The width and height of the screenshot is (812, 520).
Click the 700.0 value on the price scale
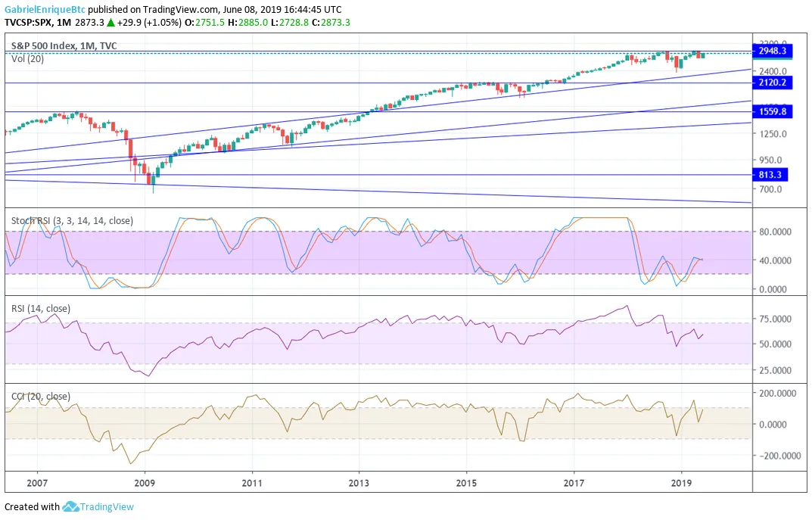coord(770,189)
